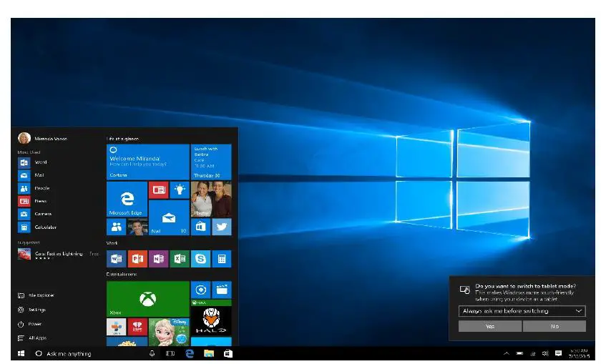Launch the Word tile in Work group
The width and height of the screenshot is (601, 364).
[116, 259]
